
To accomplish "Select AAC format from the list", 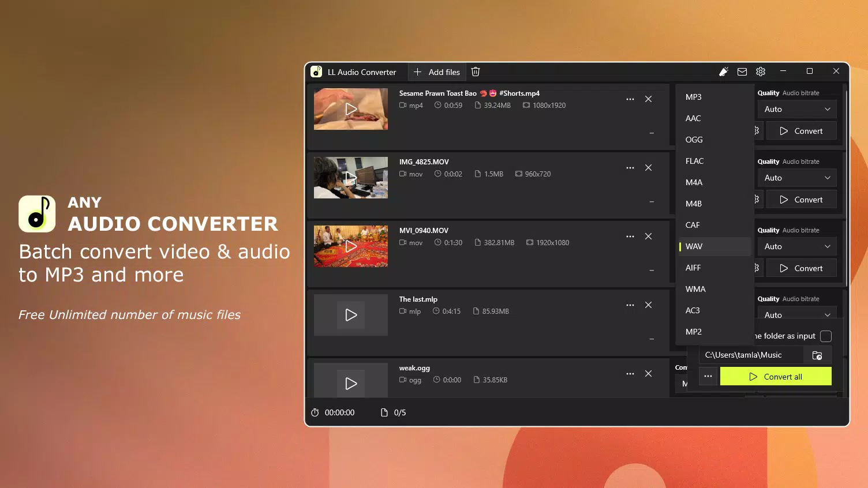I will (714, 118).
